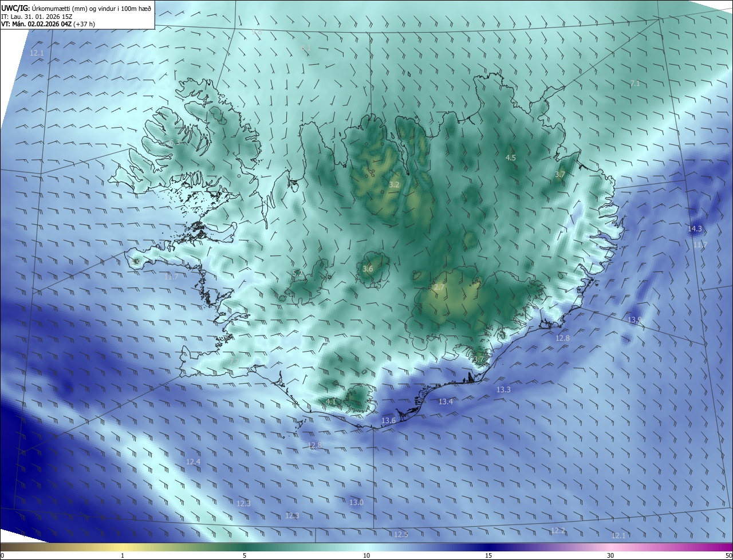This screenshot has width=733, height=560.
Task: Click the colorbar tick label 1
Action: coord(123,556)
